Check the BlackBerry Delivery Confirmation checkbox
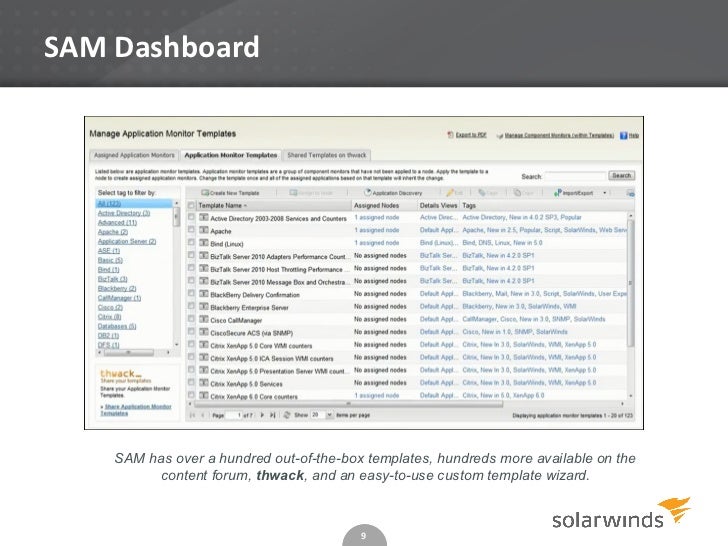Viewport: 728px width, 546px height. point(191,293)
